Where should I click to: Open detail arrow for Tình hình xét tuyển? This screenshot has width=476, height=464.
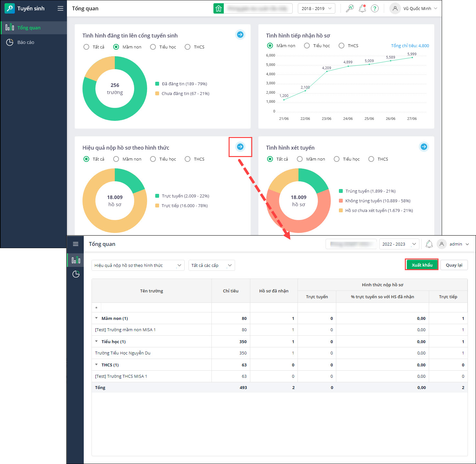(x=424, y=147)
